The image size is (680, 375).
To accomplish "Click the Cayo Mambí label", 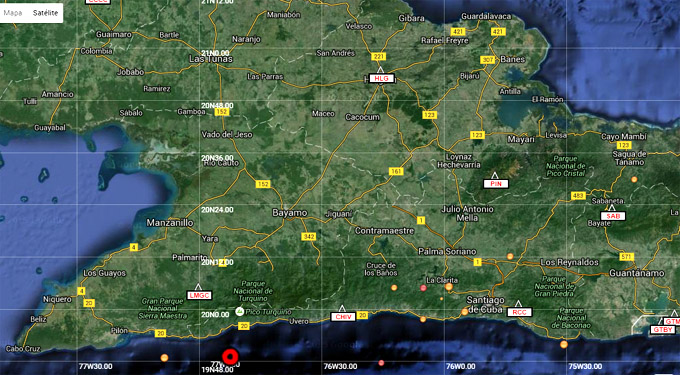I will [x=624, y=137].
